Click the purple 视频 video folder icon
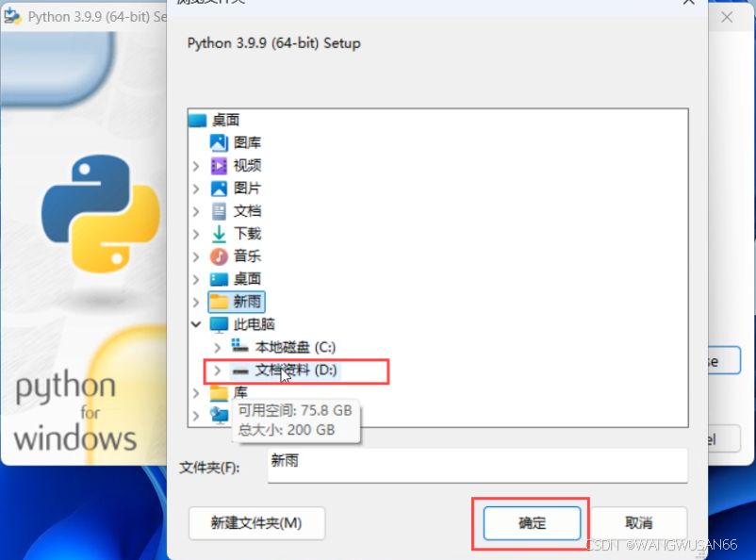Screen dimensions: 756x560 219,166
